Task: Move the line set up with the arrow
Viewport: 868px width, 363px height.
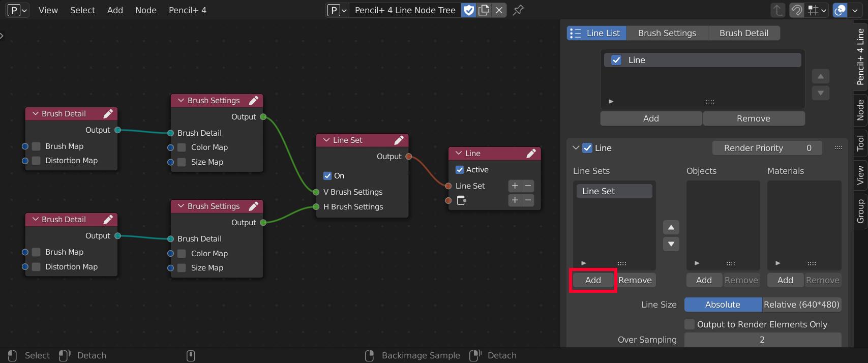Action: point(671,227)
